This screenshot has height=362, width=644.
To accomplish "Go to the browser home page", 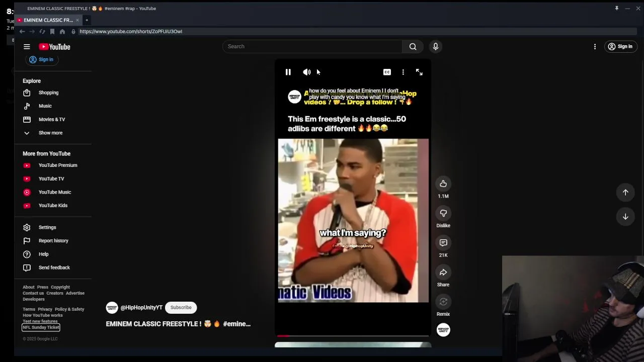I will (62, 31).
